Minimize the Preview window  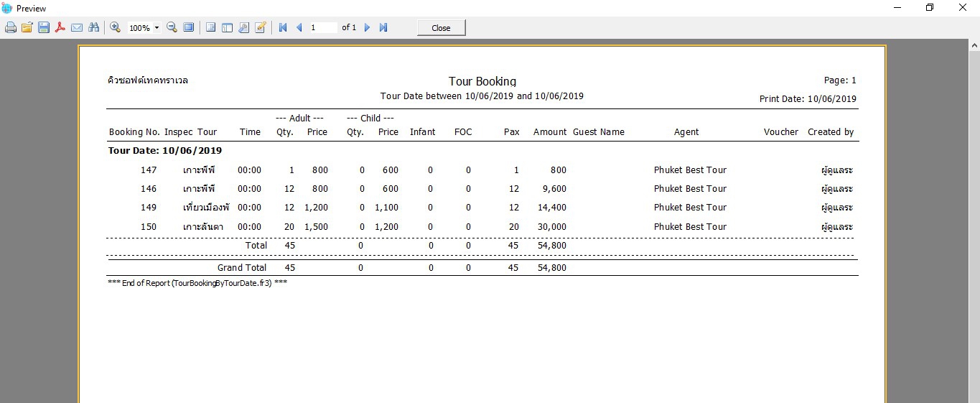tap(897, 8)
